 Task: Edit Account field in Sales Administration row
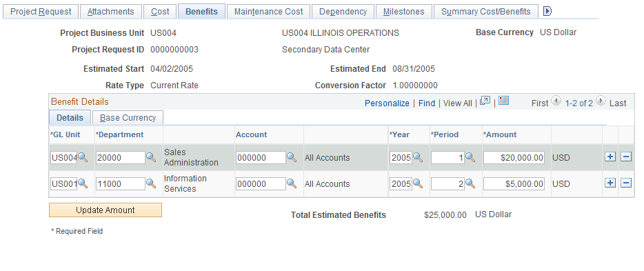pos(261,158)
